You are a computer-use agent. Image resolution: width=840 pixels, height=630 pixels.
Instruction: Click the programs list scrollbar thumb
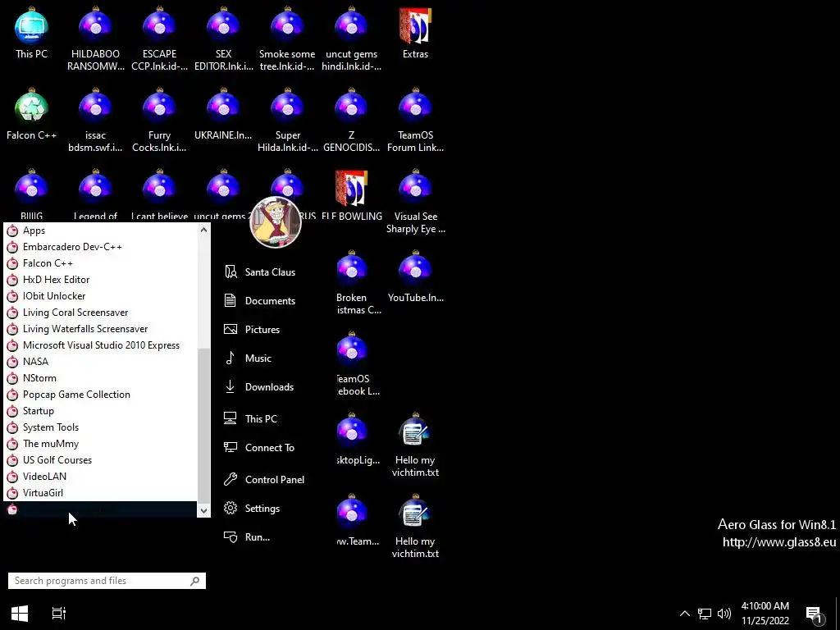pos(203,424)
